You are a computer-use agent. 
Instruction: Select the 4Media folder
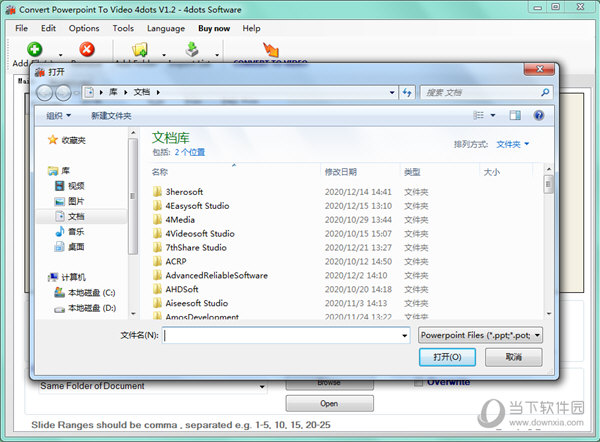click(x=173, y=220)
